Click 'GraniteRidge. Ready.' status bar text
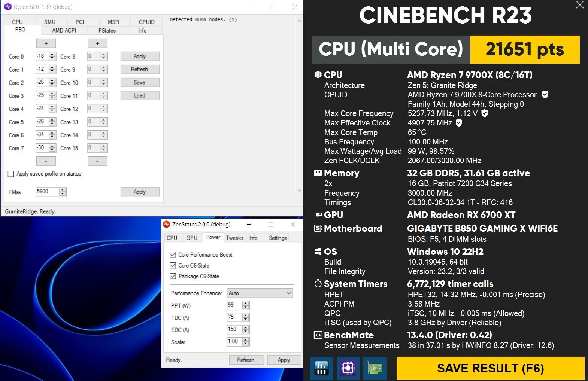Viewport: 588px width, 381px height. 30,211
